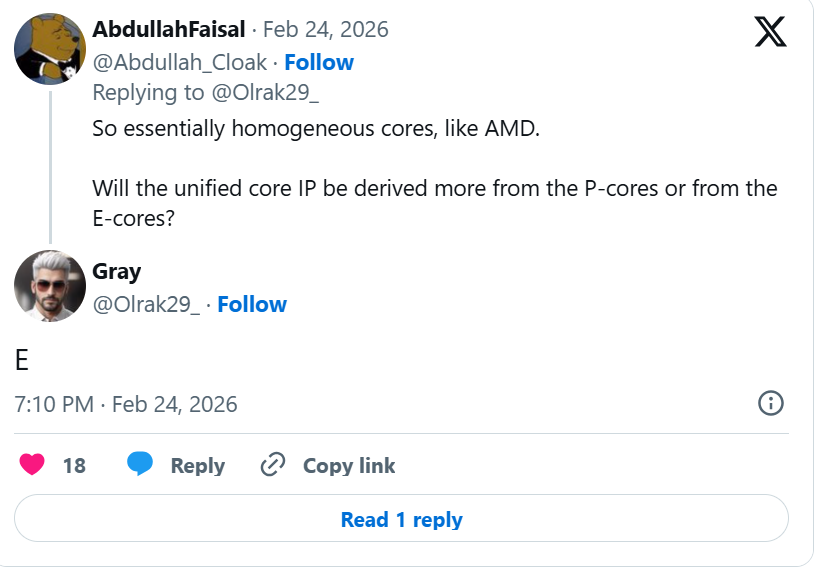820x573 pixels.
Task: Click the Feb 24, 2026 date by AbdullahFaisal
Action: click(x=325, y=30)
